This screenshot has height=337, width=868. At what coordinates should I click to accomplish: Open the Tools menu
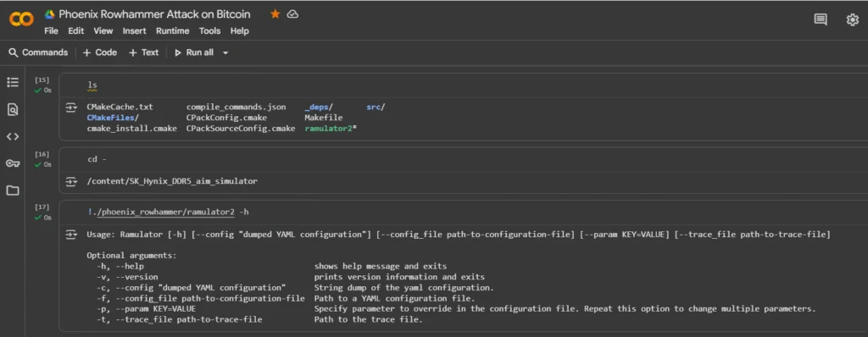coord(210,31)
